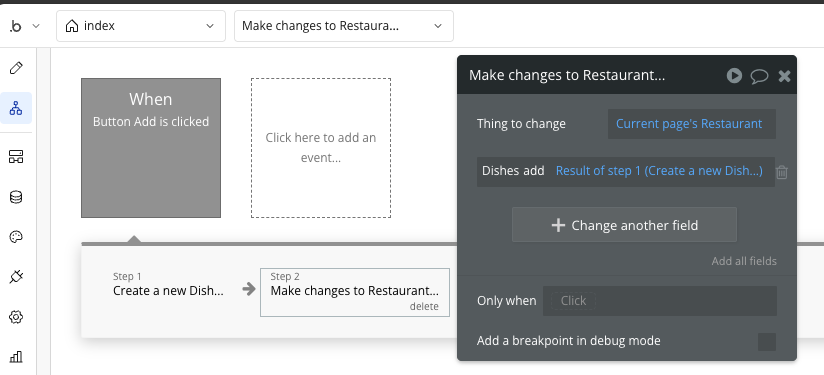This screenshot has height=375, width=824.
Task: Open the Bubble logo menu
Action: [x=16, y=26]
